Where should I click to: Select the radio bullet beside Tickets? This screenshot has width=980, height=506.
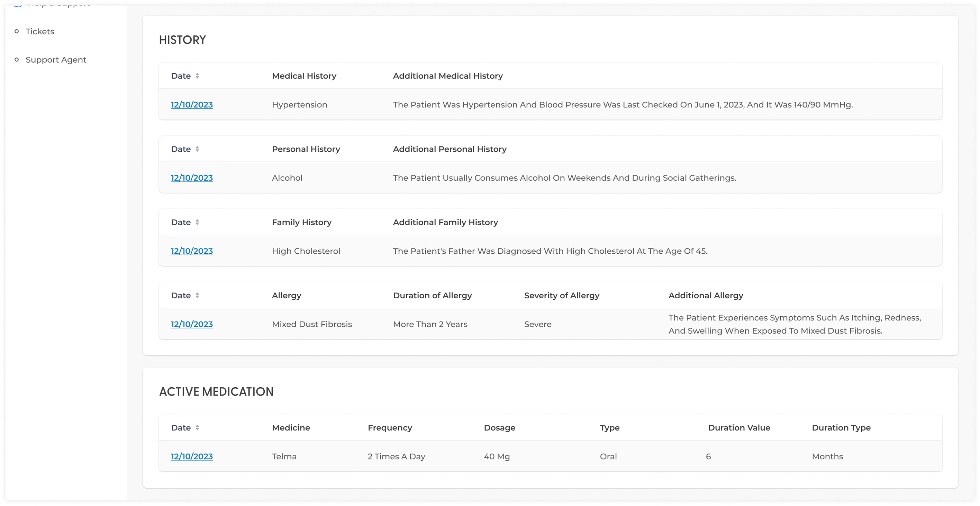click(16, 31)
